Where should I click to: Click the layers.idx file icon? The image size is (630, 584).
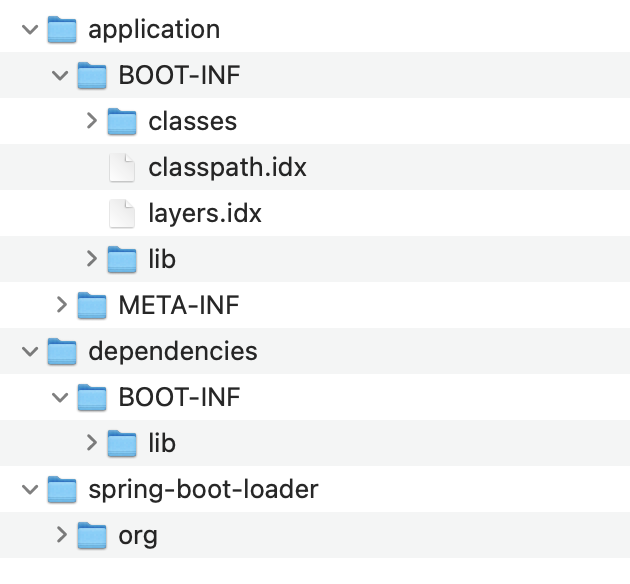click(x=121, y=213)
